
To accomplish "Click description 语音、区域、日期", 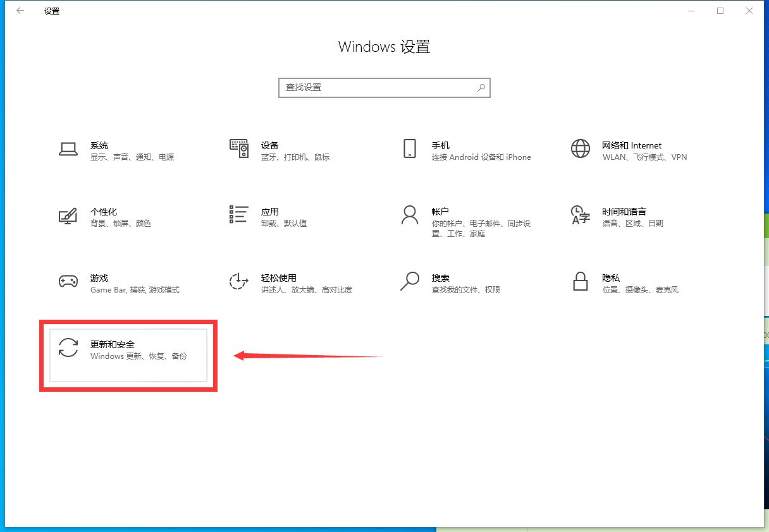I will [632, 224].
